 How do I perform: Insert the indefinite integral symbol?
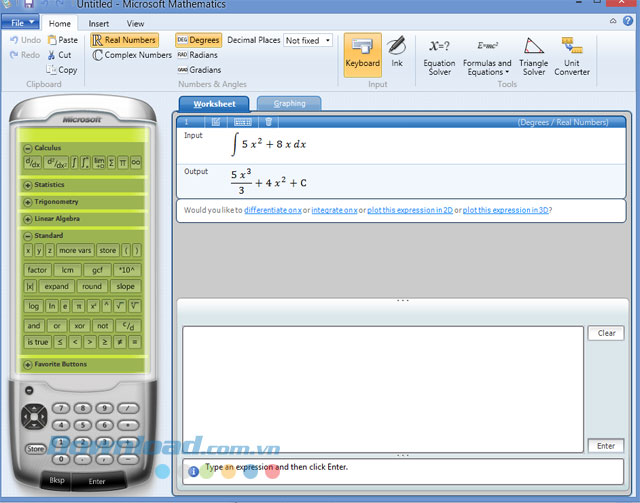point(74,162)
